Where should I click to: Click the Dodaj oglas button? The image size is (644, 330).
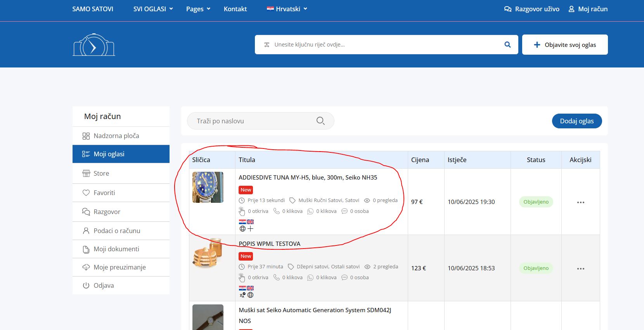pyautogui.click(x=576, y=121)
